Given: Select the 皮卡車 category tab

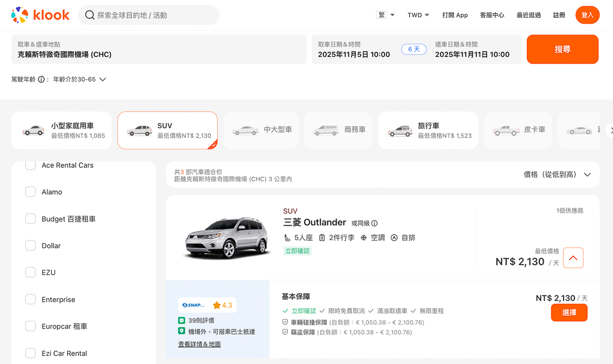Looking at the screenshot, I should pyautogui.click(x=518, y=130).
